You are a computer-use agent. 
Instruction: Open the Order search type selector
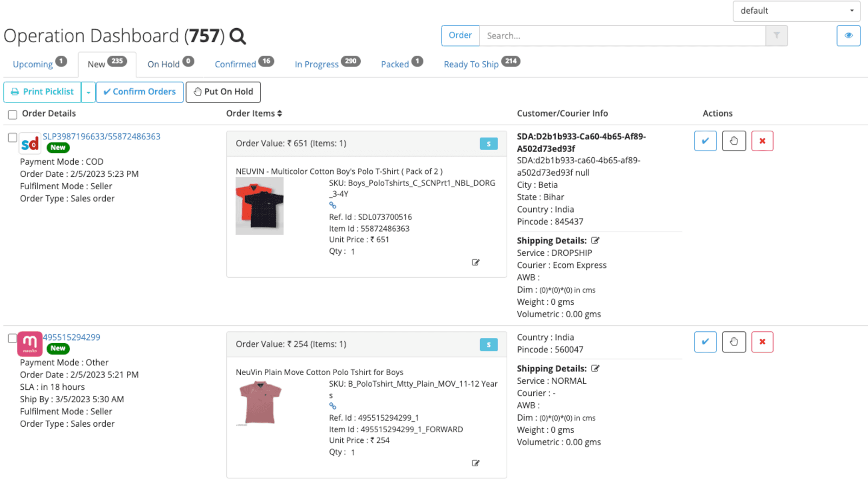(x=460, y=35)
